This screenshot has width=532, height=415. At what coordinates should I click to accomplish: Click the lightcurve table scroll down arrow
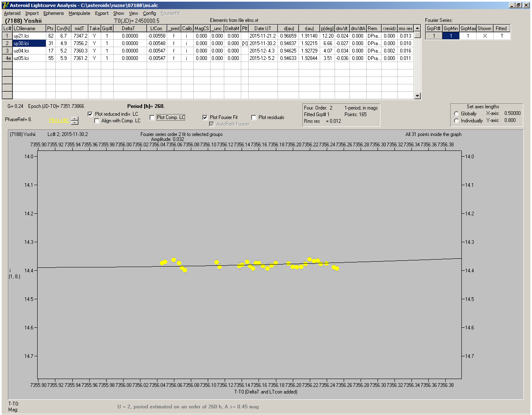point(418,96)
